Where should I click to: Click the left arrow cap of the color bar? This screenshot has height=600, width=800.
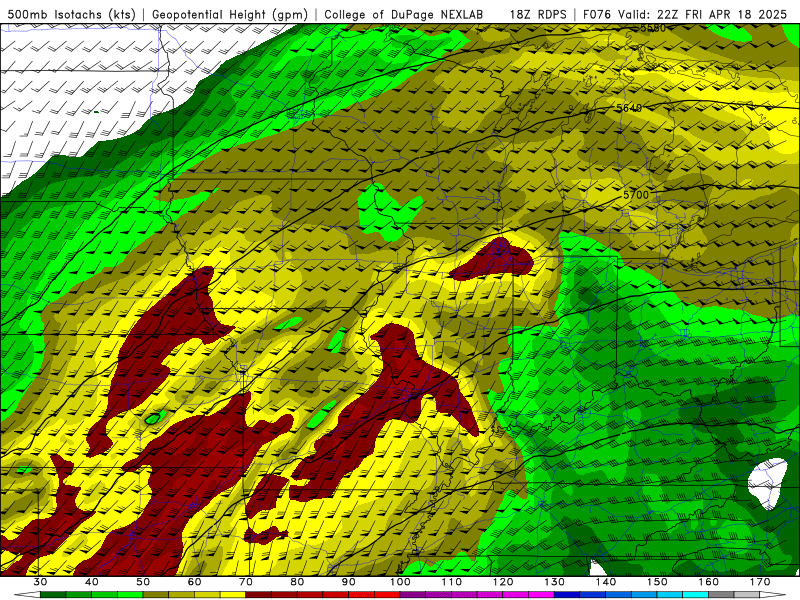(x=28, y=595)
